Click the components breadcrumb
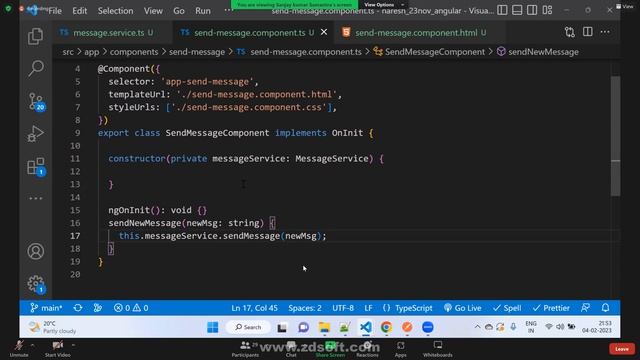 coord(134,52)
